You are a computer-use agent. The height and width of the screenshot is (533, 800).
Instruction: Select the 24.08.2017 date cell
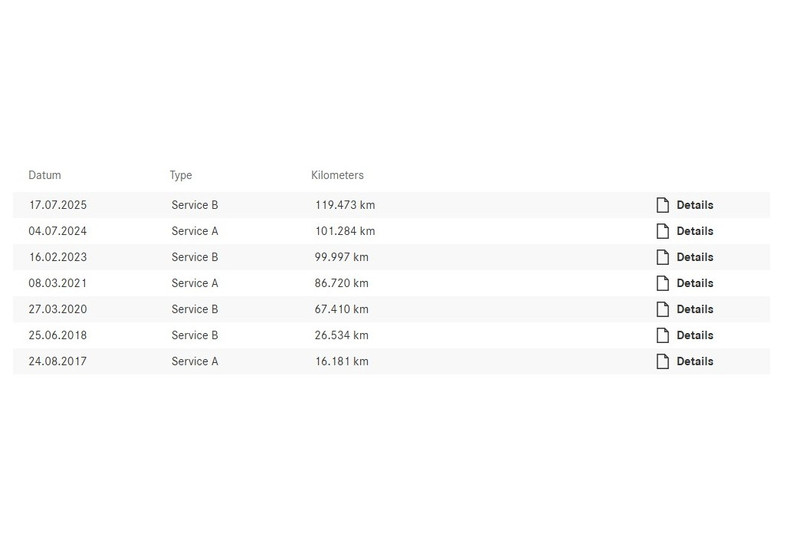(58, 361)
